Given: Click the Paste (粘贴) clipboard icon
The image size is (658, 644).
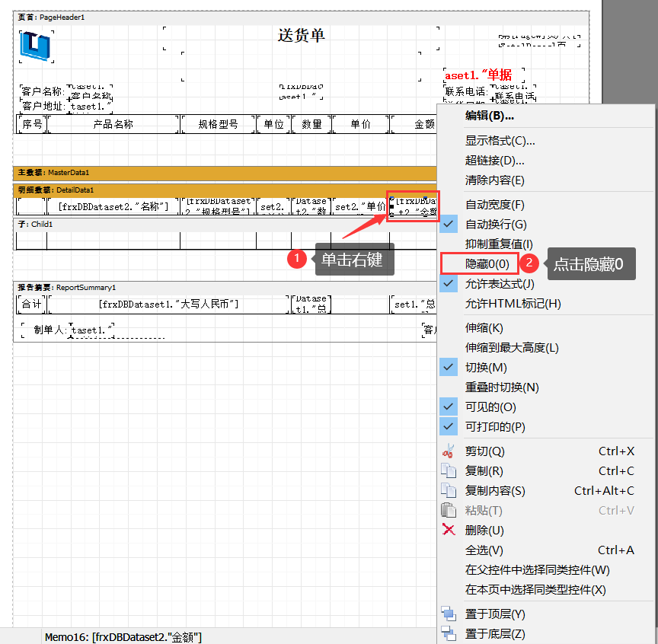Looking at the screenshot, I should [448, 510].
